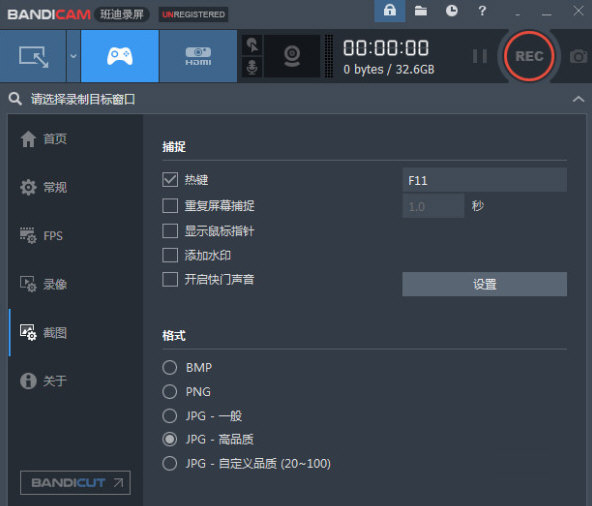592x506 pixels.
Task: Enable 重复屏幕捕捉 checkbox
Action: [x=170, y=206]
